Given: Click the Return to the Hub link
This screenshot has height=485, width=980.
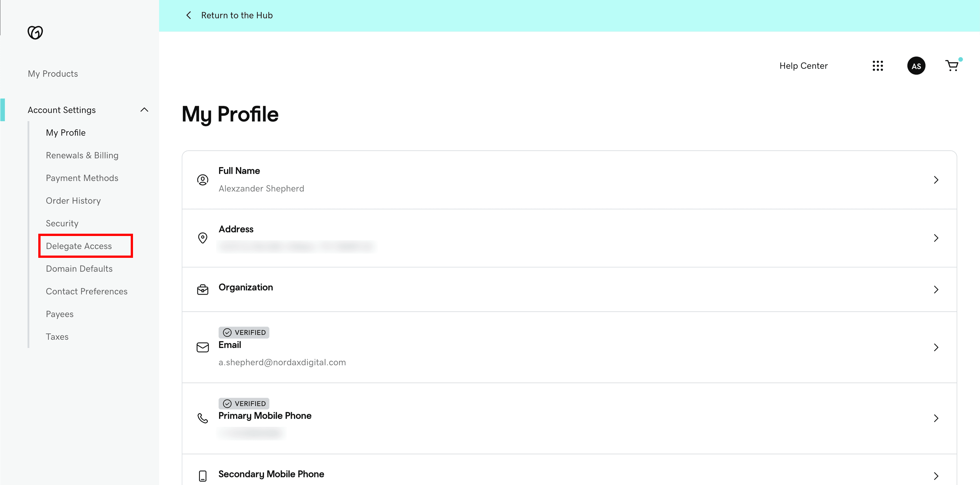Looking at the screenshot, I should point(237,15).
